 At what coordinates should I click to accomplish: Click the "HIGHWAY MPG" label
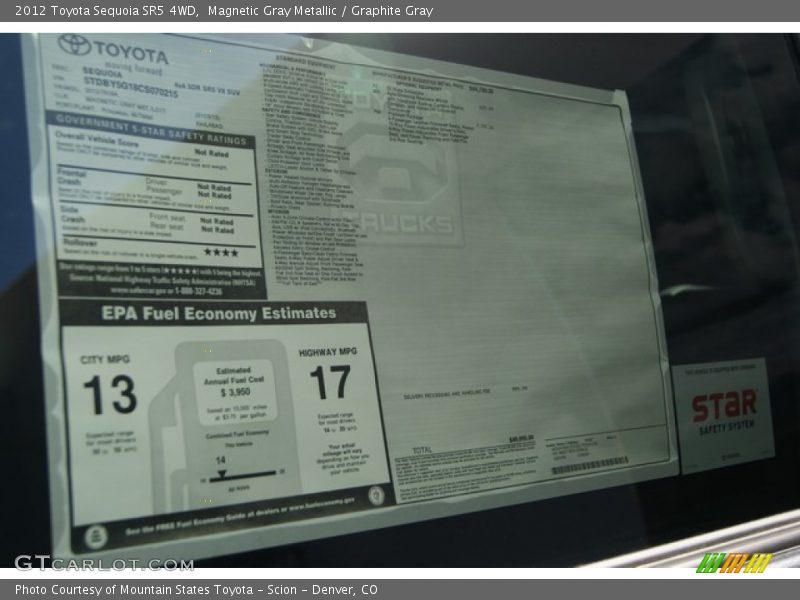[x=328, y=352]
